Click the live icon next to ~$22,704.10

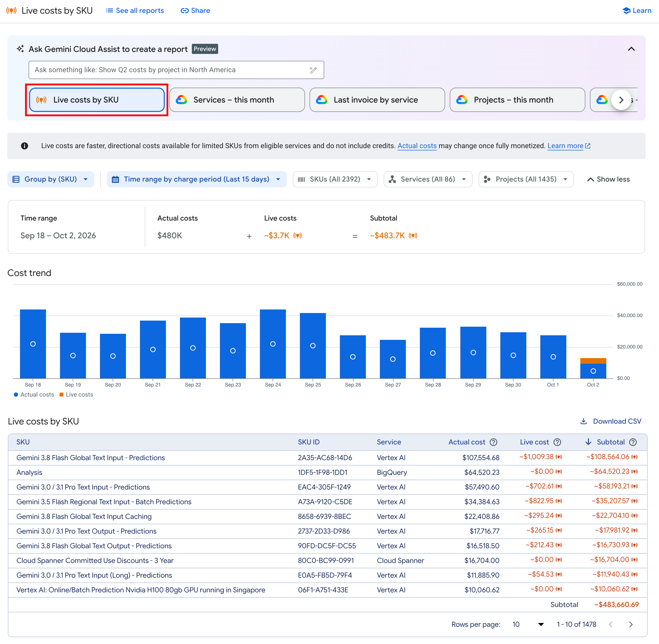[x=634, y=516]
